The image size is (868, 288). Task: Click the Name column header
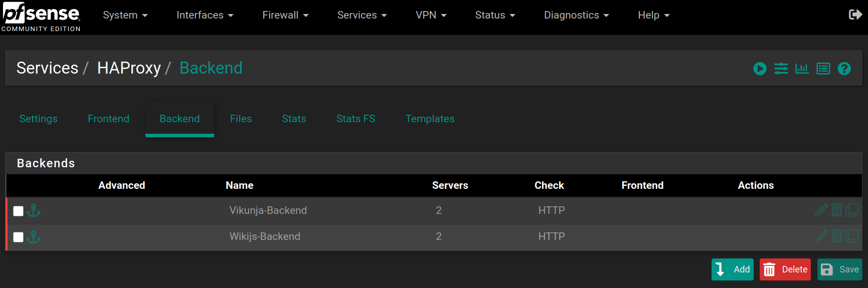239,185
